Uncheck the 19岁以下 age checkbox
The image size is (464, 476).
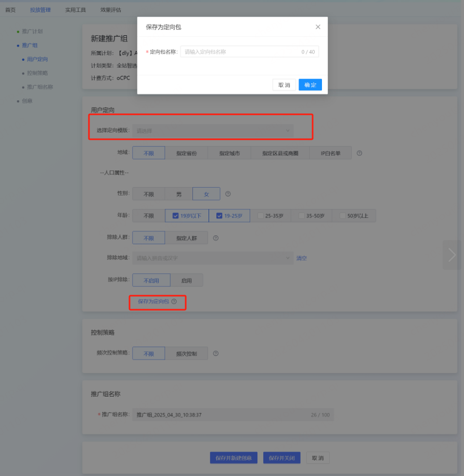pos(175,216)
